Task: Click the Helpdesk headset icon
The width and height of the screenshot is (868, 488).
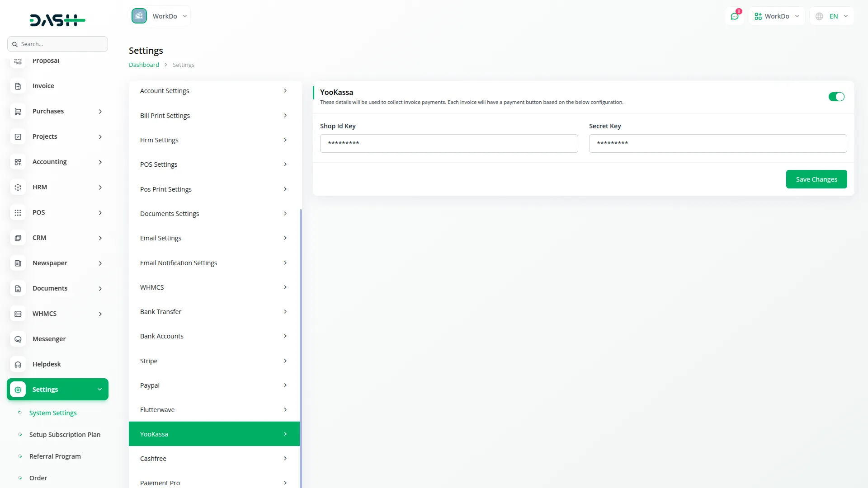Action: click(x=18, y=364)
